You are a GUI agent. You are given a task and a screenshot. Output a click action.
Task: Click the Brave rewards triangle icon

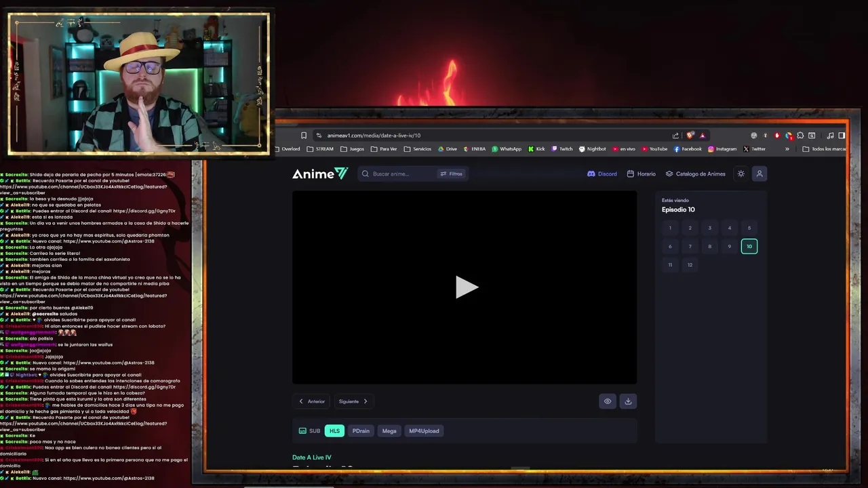(703, 136)
